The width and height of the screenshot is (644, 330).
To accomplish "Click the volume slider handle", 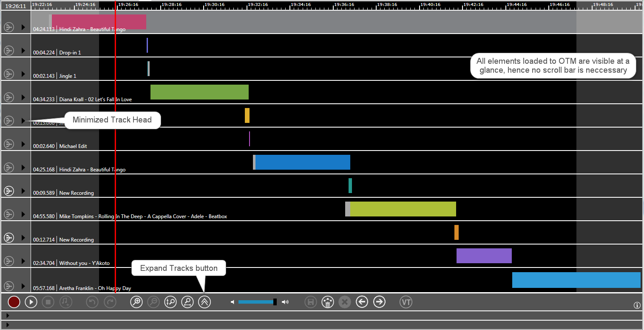I will (275, 302).
